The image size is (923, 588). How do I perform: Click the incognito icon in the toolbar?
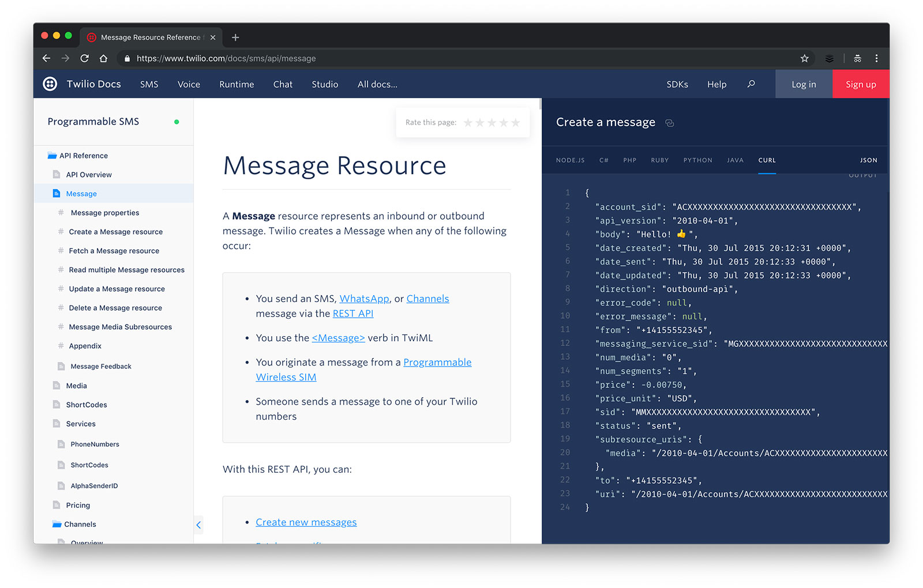857,58
